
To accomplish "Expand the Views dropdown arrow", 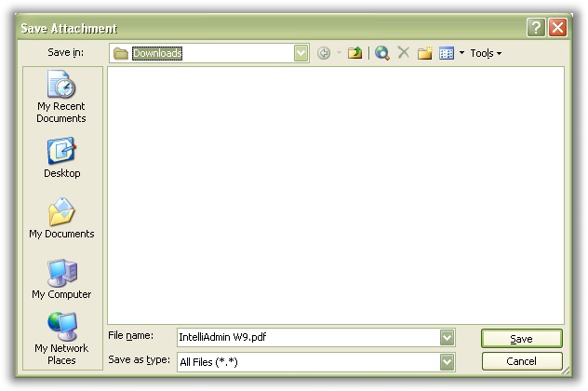I will pyautogui.click(x=462, y=53).
